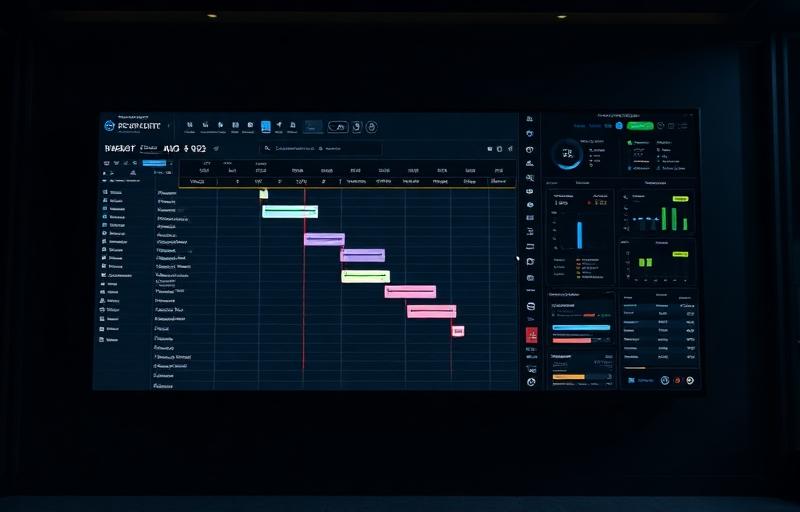Click the orange progress bar in the bottom dashboard card
The width and height of the screenshot is (800, 512).
pyautogui.click(x=568, y=377)
